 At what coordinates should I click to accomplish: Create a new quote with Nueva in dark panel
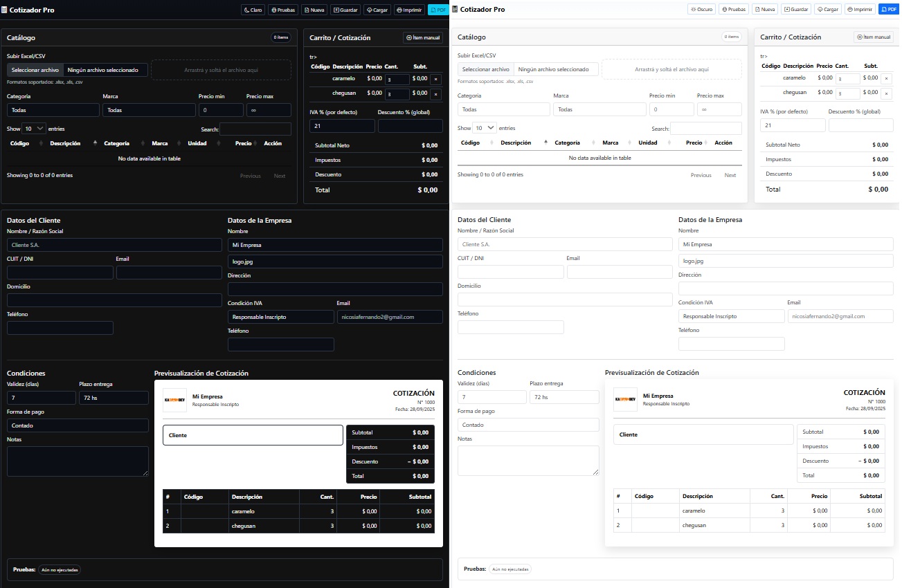coord(314,10)
